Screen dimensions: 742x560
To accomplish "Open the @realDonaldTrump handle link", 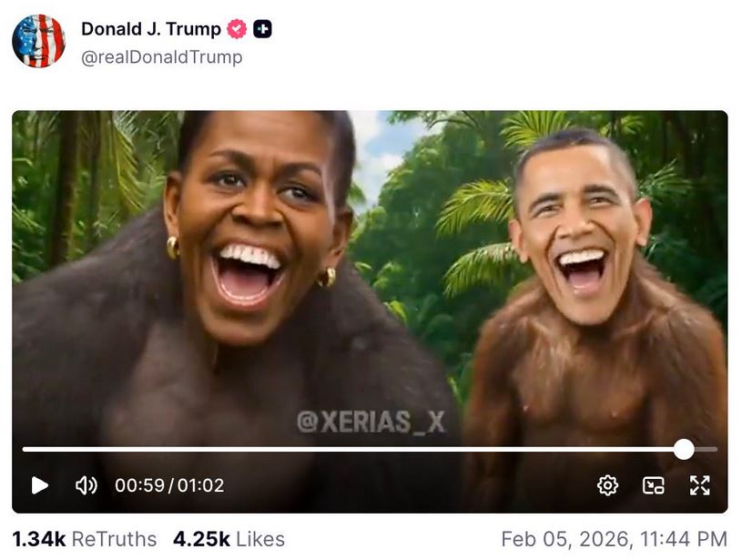I will 162,57.
